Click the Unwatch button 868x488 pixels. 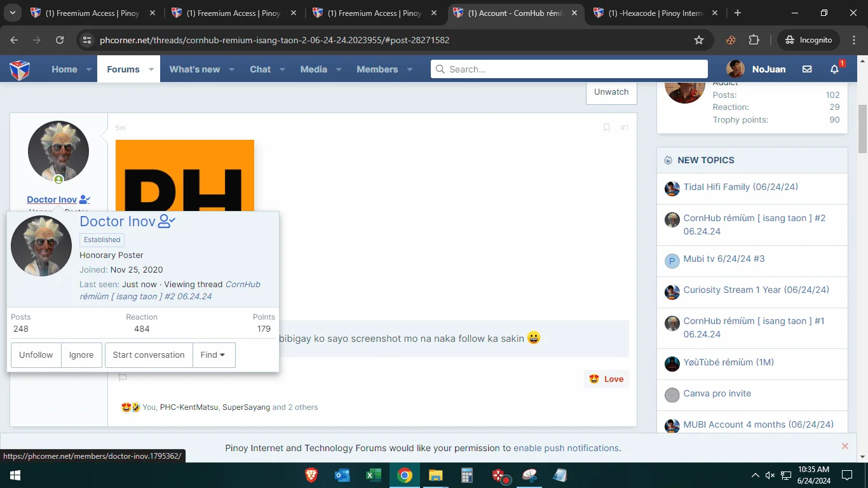(x=611, y=91)
